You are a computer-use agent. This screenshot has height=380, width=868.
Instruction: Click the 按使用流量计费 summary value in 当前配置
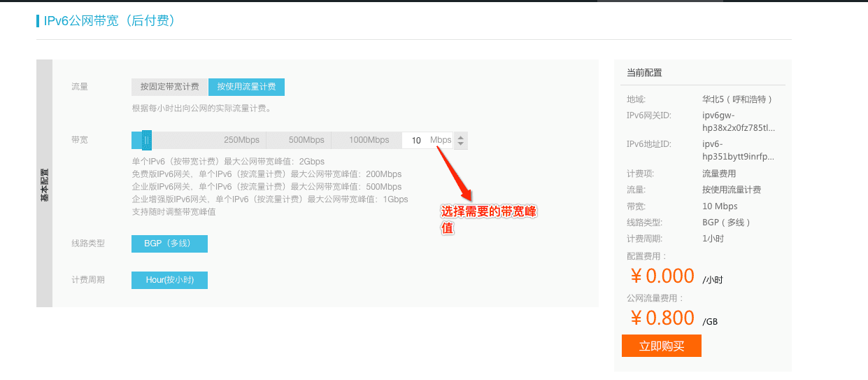click(x=732, y=190)
